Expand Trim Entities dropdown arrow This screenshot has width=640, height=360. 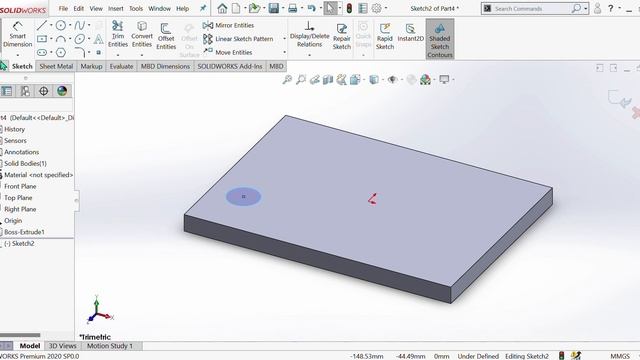point(118,55)
